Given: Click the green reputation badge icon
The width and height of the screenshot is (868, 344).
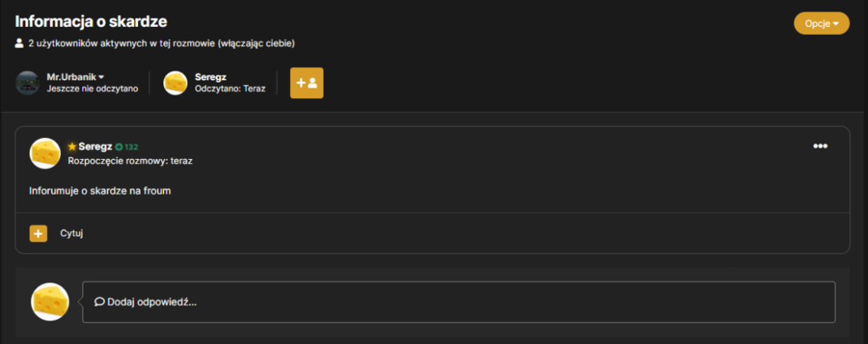Looking at the screenshot, I should tap(118, 148).
